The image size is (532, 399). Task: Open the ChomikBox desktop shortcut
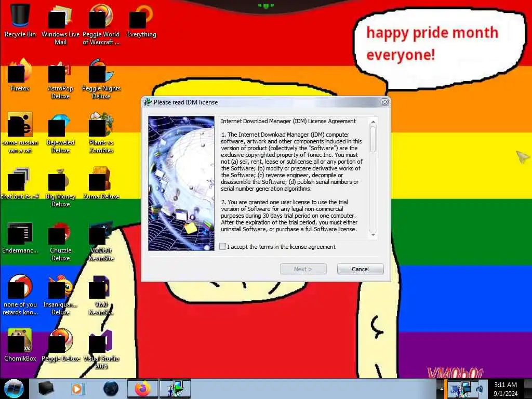tap(20, 345)
